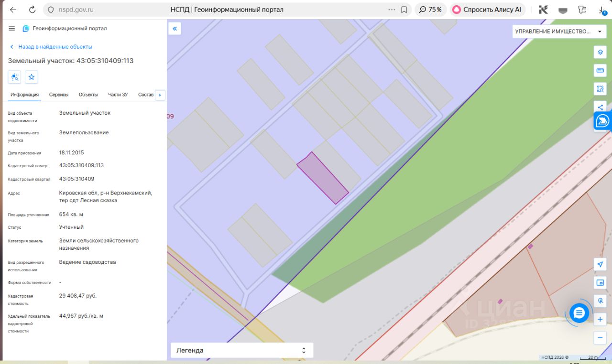Image resolution: width=612 pixels, height=364 pixels.
Task: Add land plot to favorites with star
Action: 32,77
